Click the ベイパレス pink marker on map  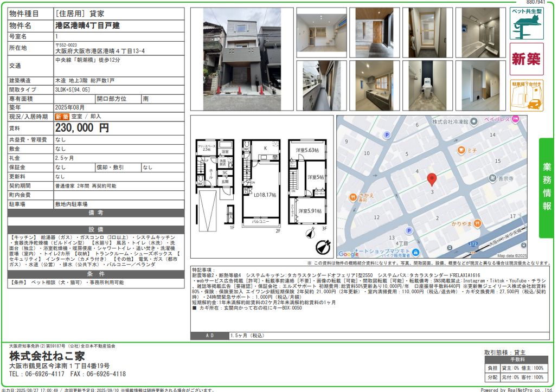515,119
